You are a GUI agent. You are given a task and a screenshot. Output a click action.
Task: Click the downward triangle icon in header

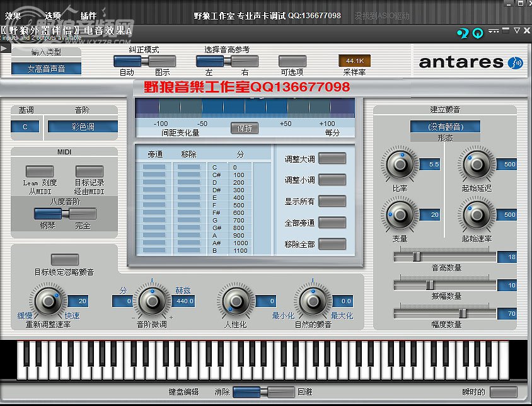pos(516,30)
